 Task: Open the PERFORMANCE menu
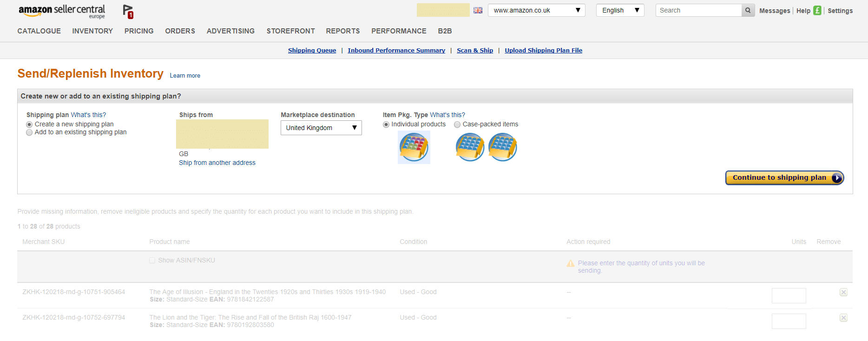tap(399, 31)
